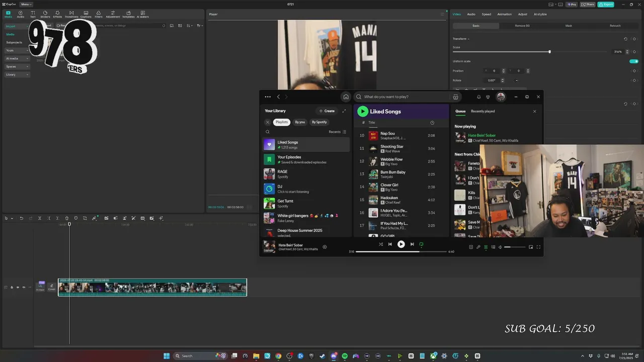This screenshot has width=644, height=362.
Task: Click the Spotify notifications bell icon
Action: pyautogui.click(x=478, y=97)
